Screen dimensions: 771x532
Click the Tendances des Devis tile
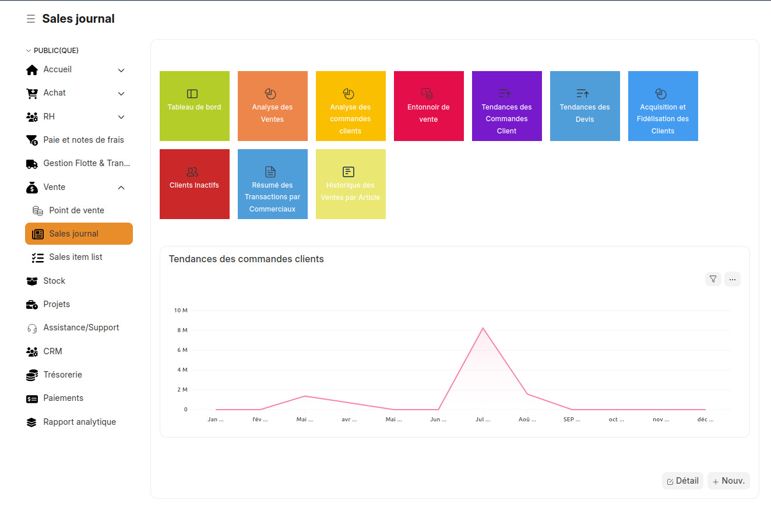point(585,106)
